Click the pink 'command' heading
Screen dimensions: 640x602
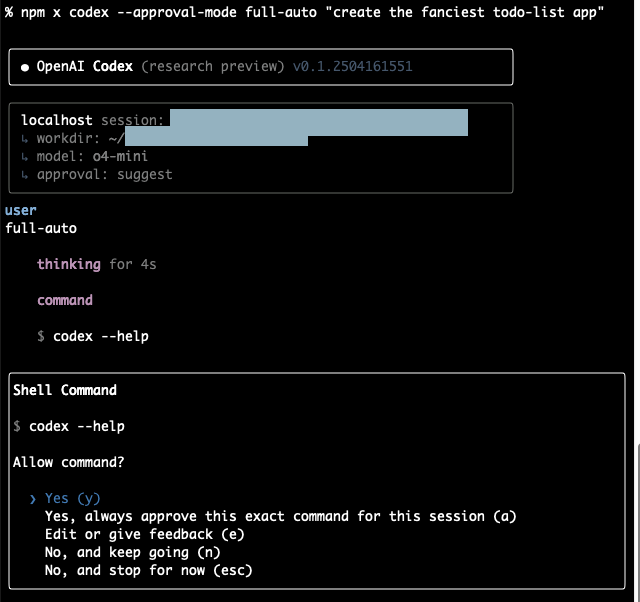(x=65, y=300)
